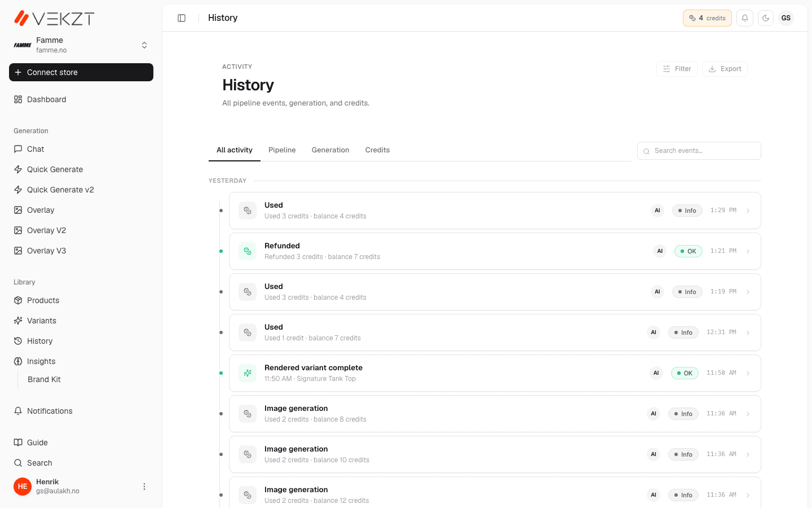812x508 pixels.
Task: Open Quick Generate v2
Action: 81,190
